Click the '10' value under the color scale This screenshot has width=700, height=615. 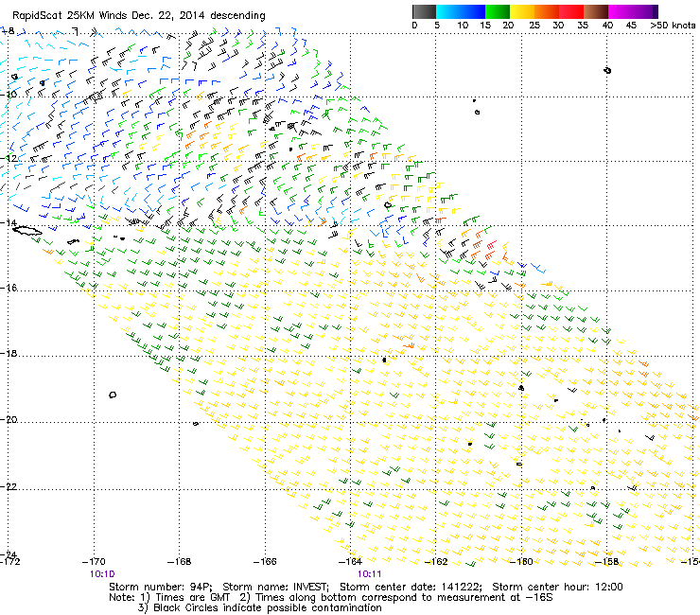(x=463, y=26)
